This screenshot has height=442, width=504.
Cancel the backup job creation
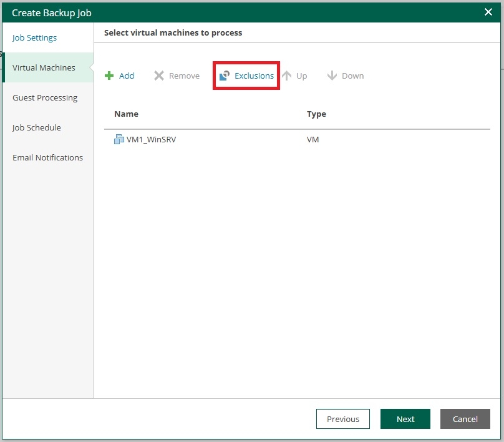click(465, 419)
